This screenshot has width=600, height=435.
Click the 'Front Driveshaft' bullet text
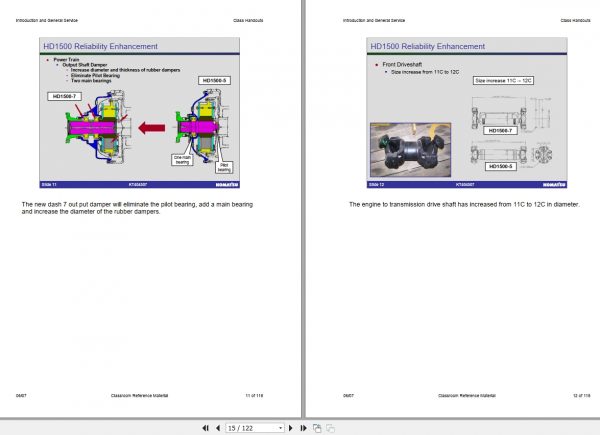pyautogui.click(x=402, y=65)
